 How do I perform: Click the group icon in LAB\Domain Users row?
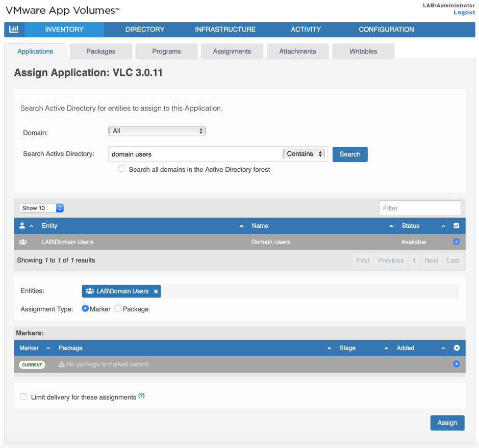click(x=23, y=242)
